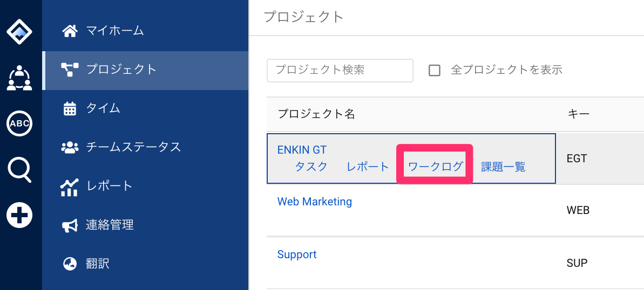Click the ABC circle icon

[x=19, y=123]
